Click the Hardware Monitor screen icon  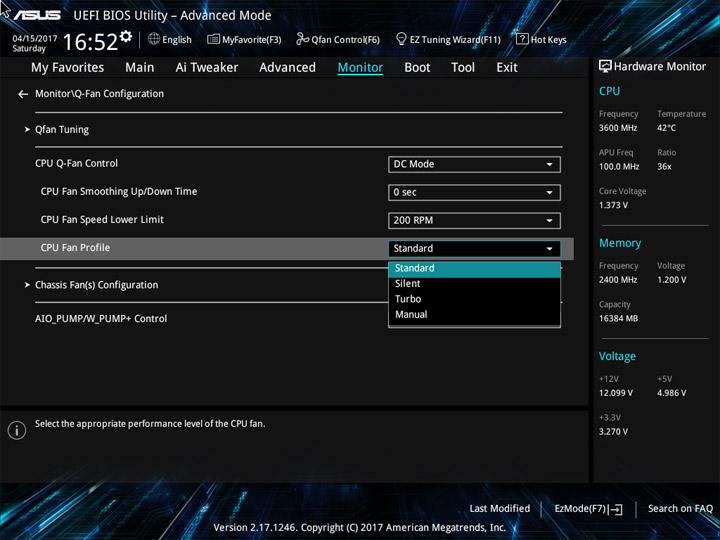click(x=605, y=67)
